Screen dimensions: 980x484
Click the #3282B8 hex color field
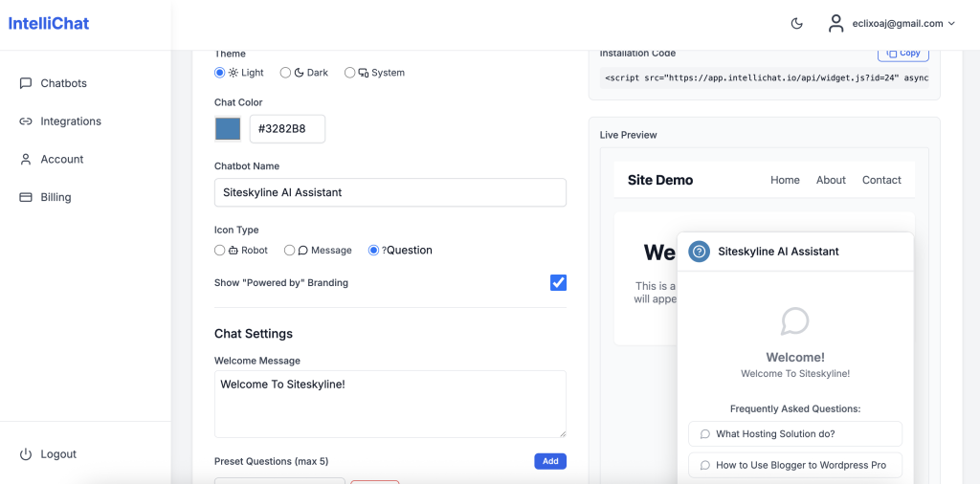(x=287, y=128)
